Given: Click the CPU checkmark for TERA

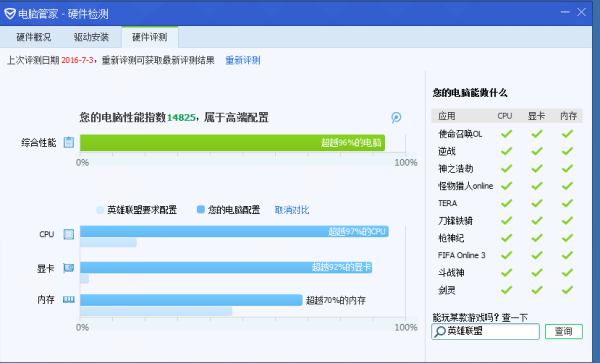Looking at the screenshot, I should tap(506, 203).
